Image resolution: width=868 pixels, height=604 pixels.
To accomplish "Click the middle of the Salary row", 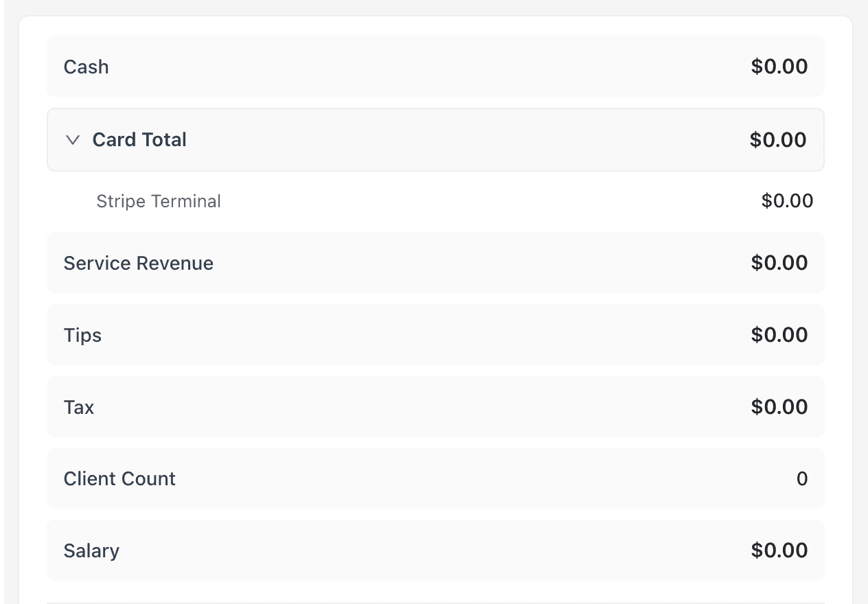I will (x=435, y=550).
